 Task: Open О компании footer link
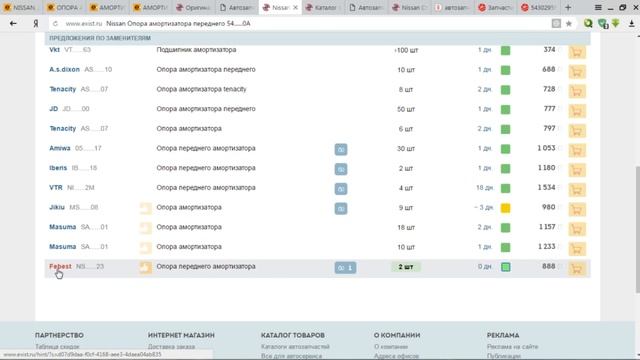click(x=391, y=347)
